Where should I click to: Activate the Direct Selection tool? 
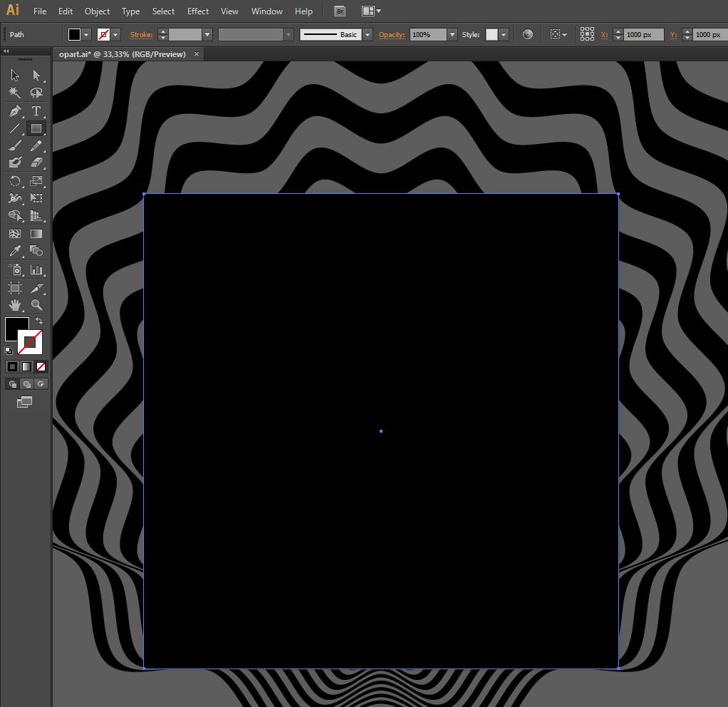[36, 76]
